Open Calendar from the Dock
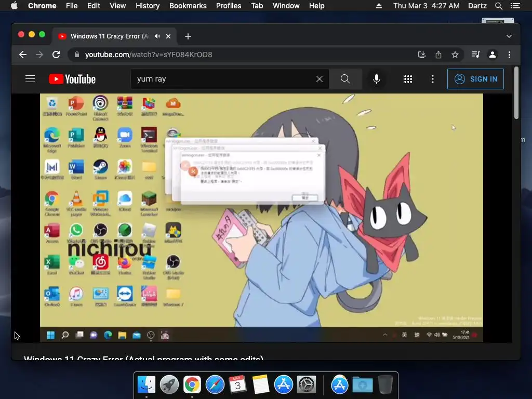Image resolution: width=532 pixels, height=399 pixels. (x=237, y=385)
